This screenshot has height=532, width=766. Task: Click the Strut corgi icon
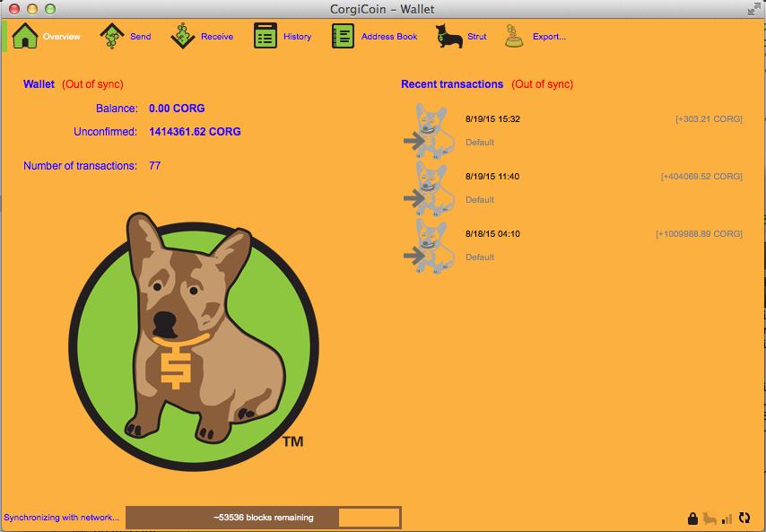tap(448, 37)
